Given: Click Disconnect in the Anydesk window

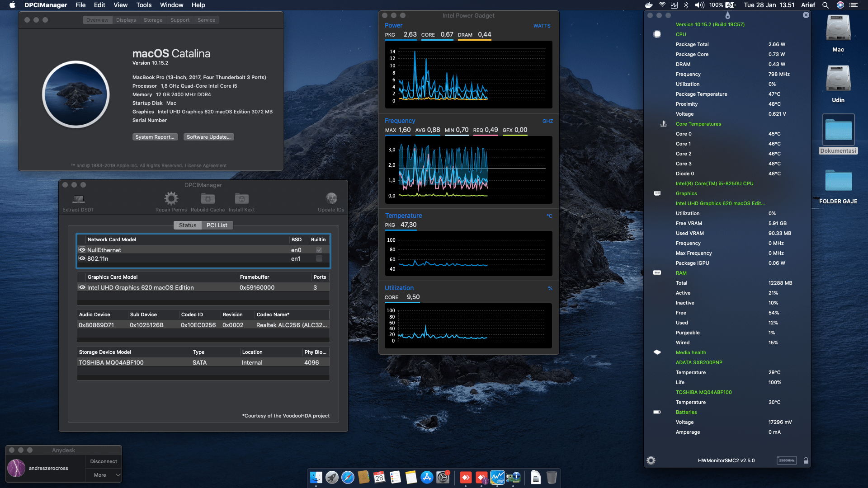Looking at the screenshot, I should (x=104, y=461).
